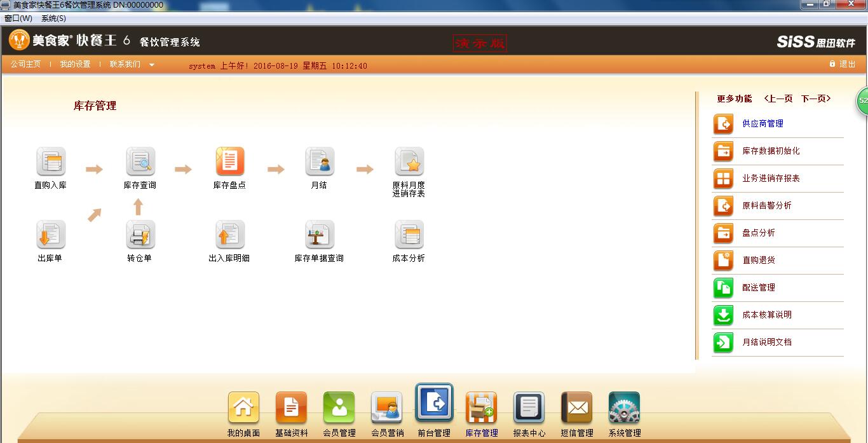Open 前台管理 dock icon

435,403
